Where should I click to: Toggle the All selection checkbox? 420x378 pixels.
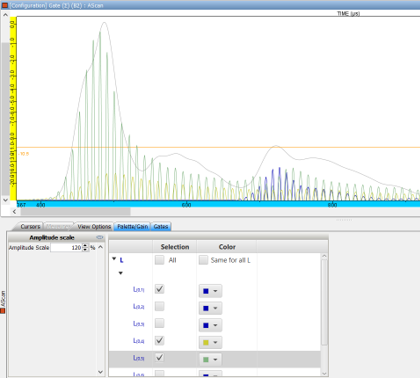(159, 260)
